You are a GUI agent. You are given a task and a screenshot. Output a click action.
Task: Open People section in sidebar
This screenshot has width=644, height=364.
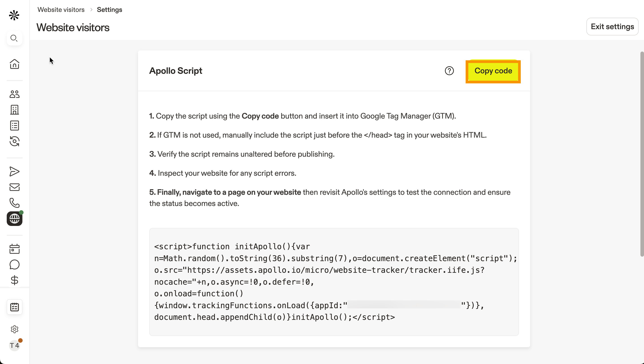pos(15,94)
